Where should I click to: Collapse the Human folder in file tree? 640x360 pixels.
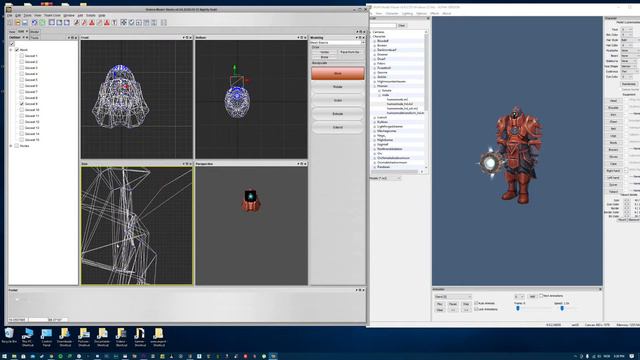[x=375, y=86]
